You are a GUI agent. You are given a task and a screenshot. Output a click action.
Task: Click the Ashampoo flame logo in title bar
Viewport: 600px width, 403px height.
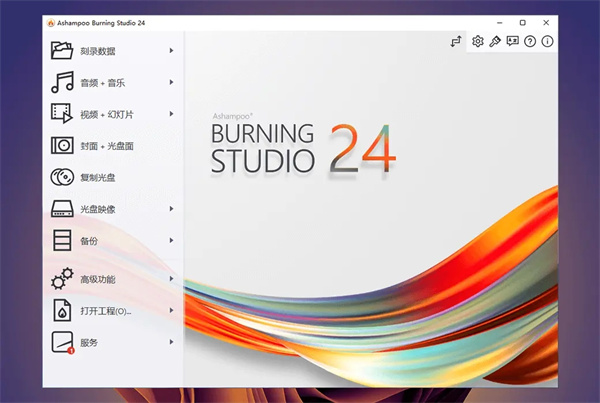51,23
